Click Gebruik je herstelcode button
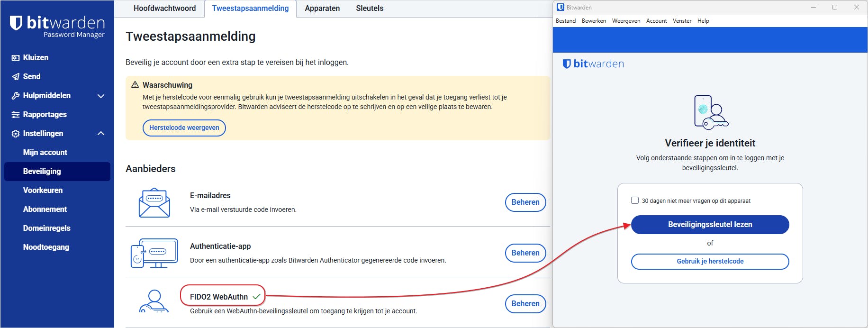This screenshot has height=328, width=868. click(710, 262)
